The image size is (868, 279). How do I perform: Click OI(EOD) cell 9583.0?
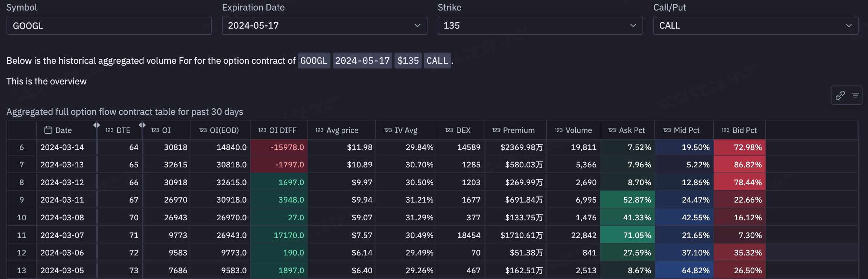click(220, 270)
